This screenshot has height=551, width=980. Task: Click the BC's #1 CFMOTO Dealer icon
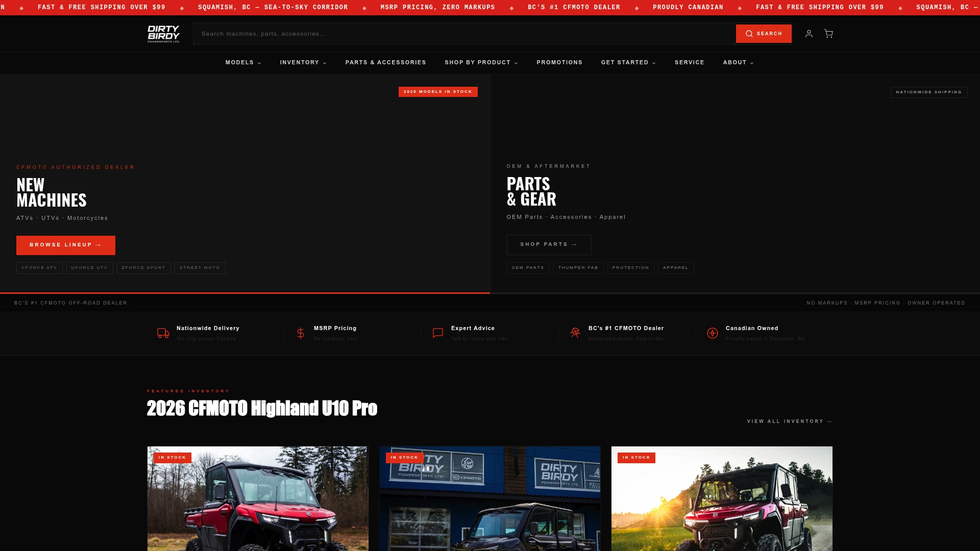click(x=575, y=333)
